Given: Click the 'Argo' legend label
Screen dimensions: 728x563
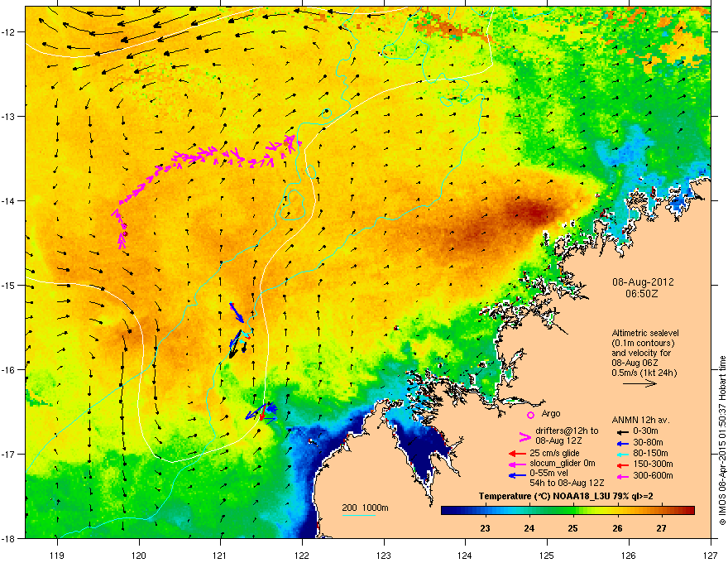Looking at the screenshot, I should click(551, 413).
